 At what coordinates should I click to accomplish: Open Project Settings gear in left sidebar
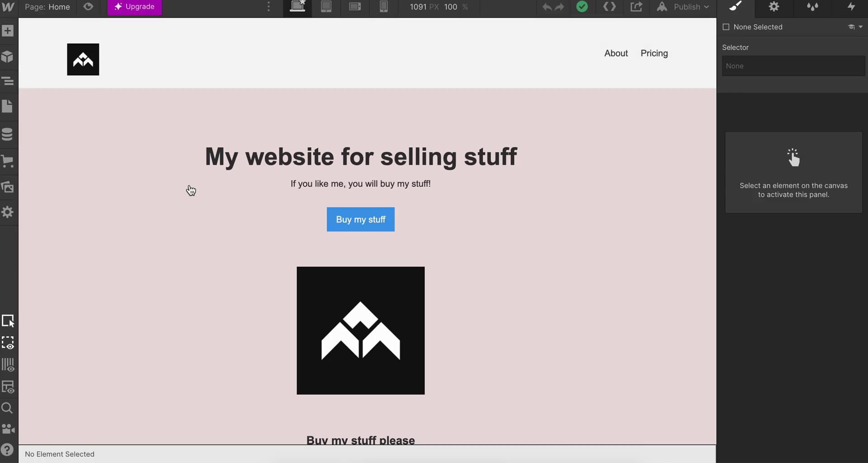8,212
